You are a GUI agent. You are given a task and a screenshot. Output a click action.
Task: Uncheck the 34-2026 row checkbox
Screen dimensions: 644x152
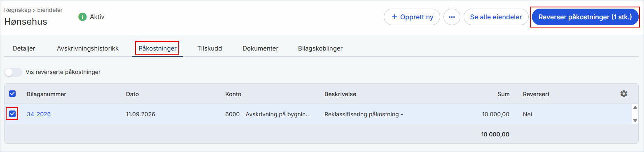pyautogui.click(x=12, y=114)
